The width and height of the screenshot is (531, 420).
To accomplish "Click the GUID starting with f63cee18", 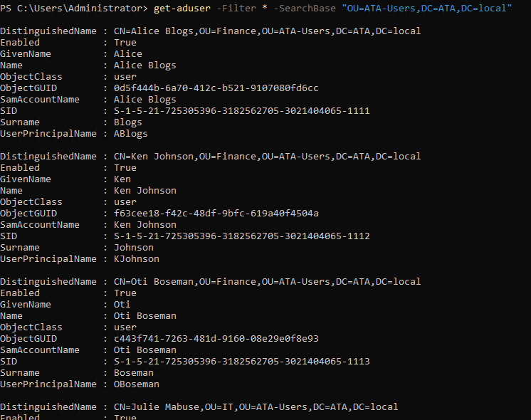I will click(x=216, y=214).
